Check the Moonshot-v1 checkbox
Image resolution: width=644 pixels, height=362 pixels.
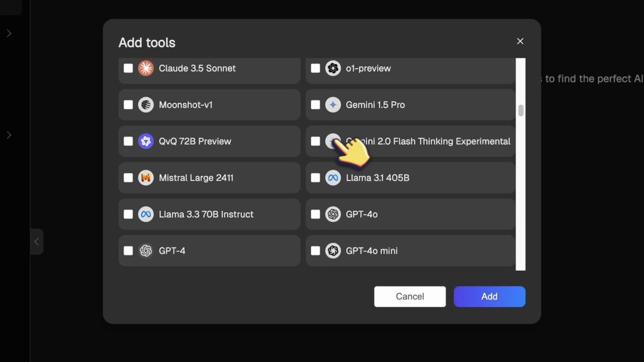(x=128, y=105)
